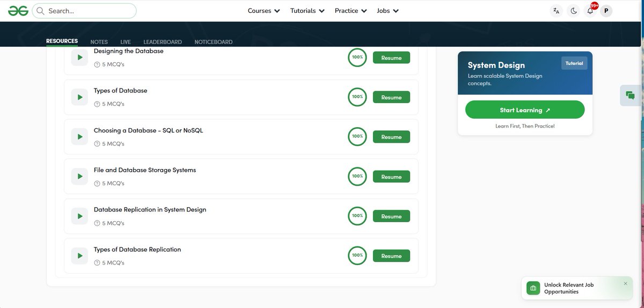644x308 pixels.
Task: Resume File and Database Storage Systems
Action: (x=391, y=177)
